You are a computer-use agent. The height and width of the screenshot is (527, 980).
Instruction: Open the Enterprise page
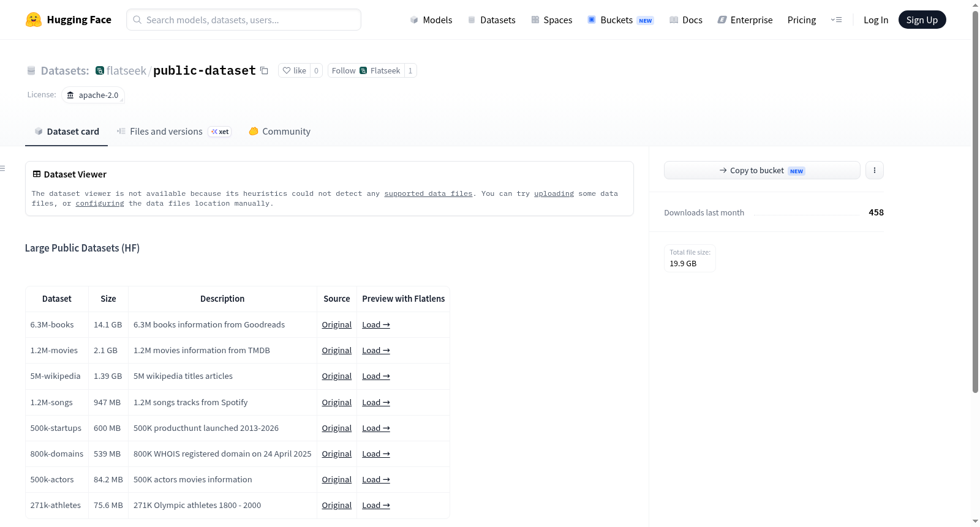745,20
